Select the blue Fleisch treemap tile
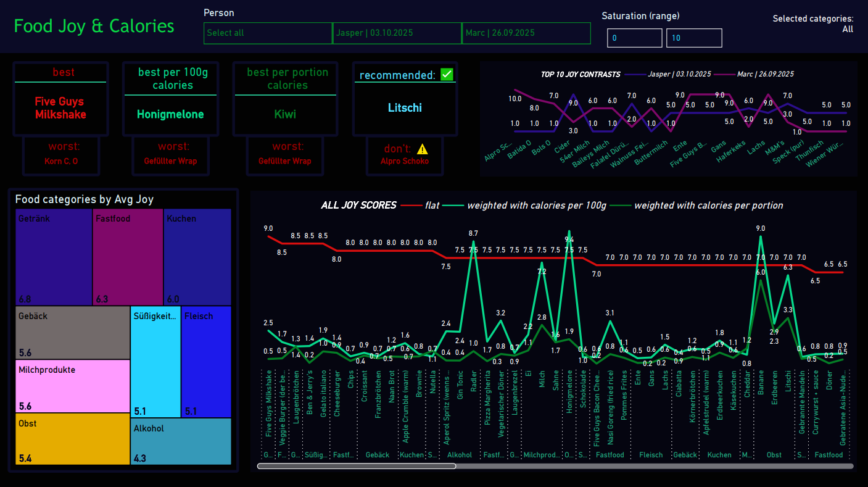The height and width of the screenshot is (487, 868). coord(206,361)
